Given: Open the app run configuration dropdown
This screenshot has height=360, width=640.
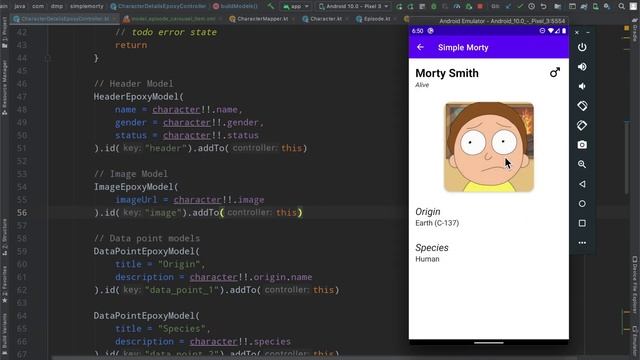Looking at the screenshot, I should [x=296, y=6].
